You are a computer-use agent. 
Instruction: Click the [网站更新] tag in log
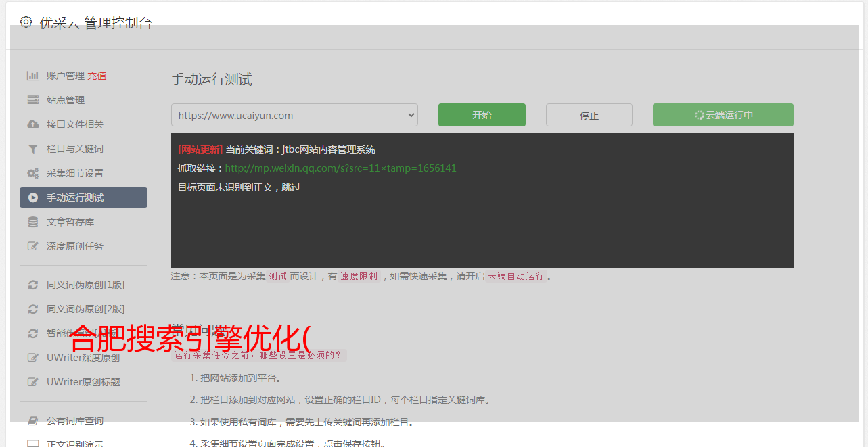(x=200, y=149)
